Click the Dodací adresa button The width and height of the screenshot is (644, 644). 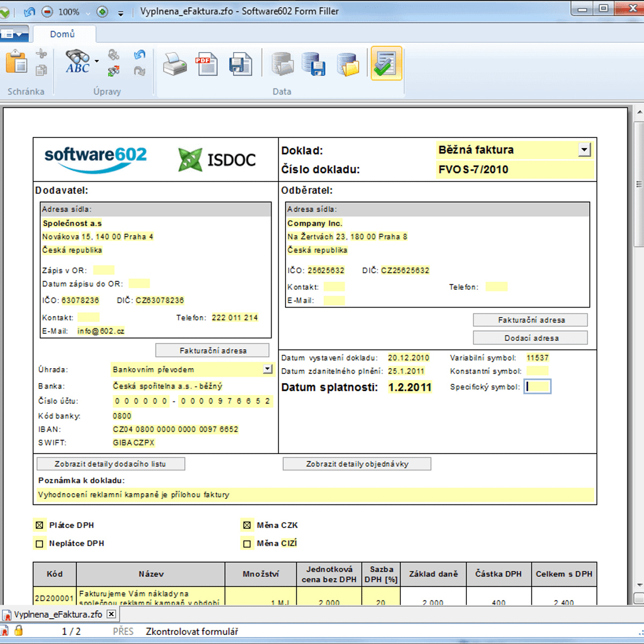point(530,338)
